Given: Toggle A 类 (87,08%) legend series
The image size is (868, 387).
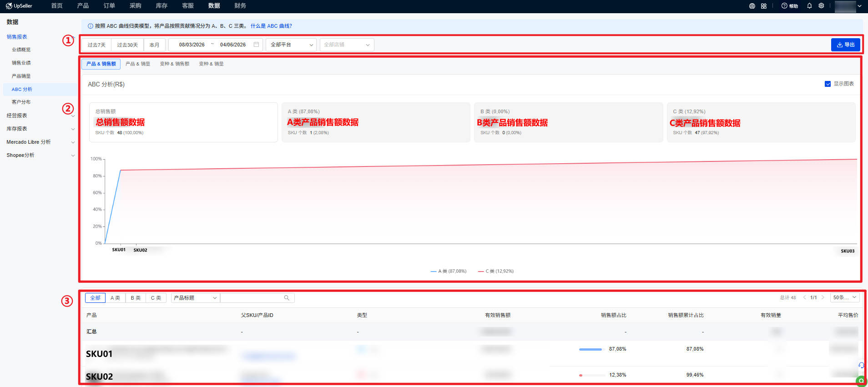Looking at the screenshot, I should pyautogui.click(x=449, y=271).
